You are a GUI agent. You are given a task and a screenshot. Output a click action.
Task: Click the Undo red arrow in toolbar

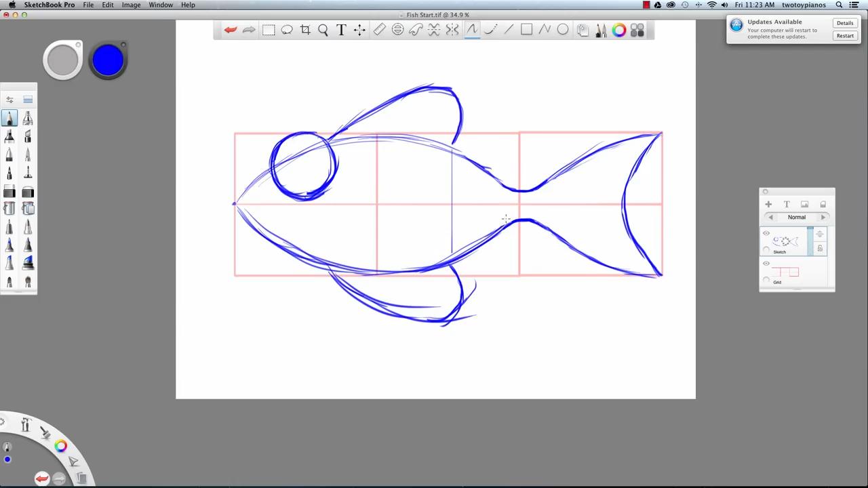(231, 30)
